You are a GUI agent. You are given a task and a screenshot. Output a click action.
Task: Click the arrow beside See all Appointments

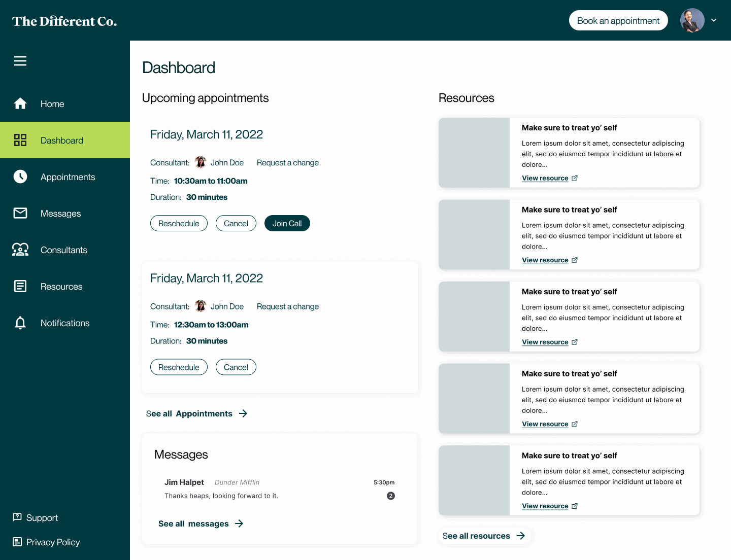pos(243,413)
